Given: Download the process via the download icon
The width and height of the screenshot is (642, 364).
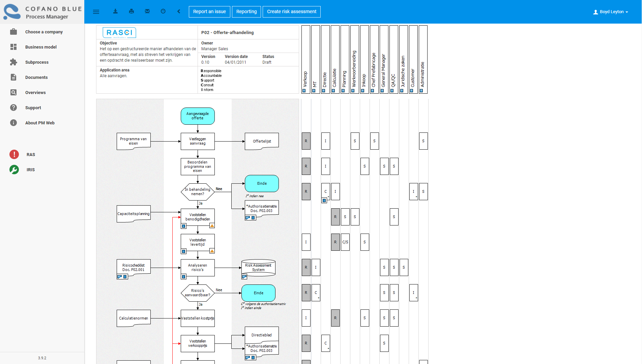Looking at the screenshot, I should click(x=115, y=11).
